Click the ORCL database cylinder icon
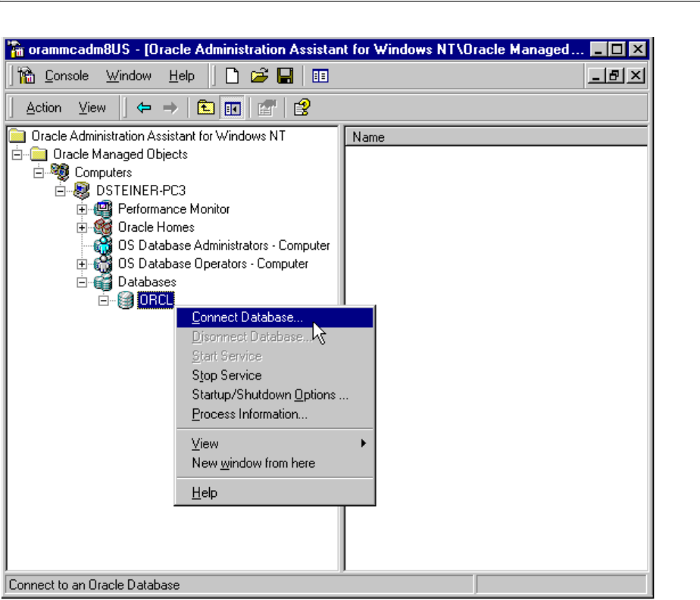Screen dimensions: 700x600 [126, 301]
